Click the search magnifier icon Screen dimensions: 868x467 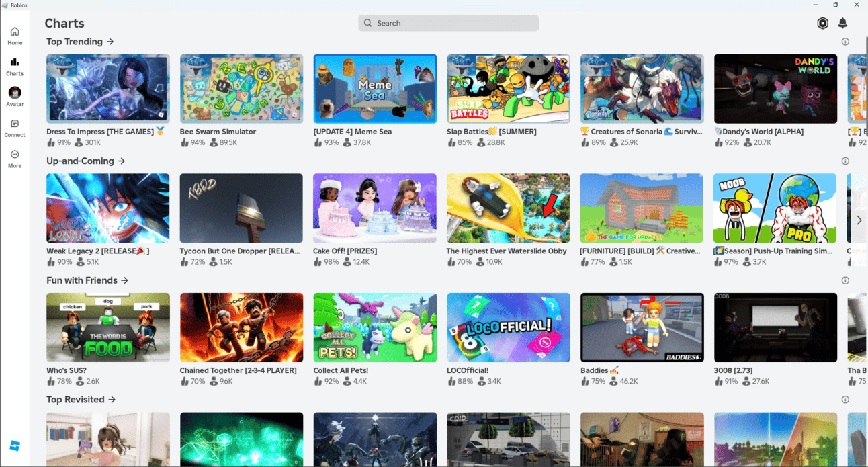[367, 23]
